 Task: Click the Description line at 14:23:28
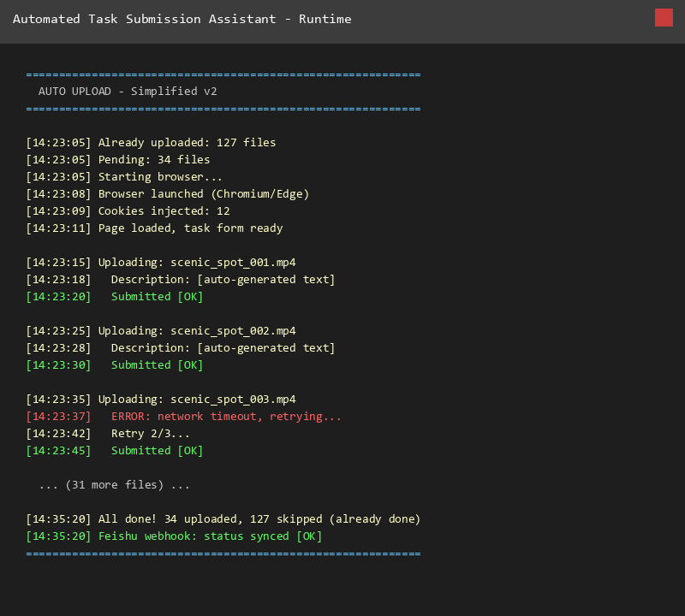[181, 348]
